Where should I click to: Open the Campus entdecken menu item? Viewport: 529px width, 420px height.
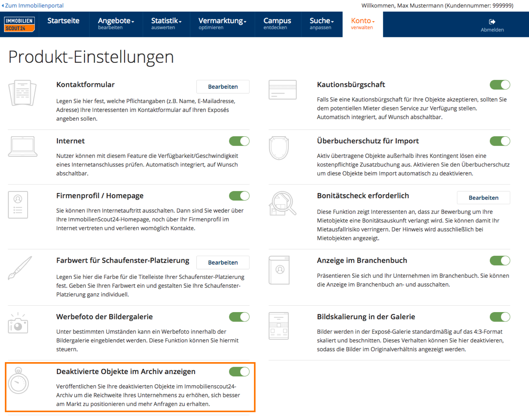tap(277, 24)
